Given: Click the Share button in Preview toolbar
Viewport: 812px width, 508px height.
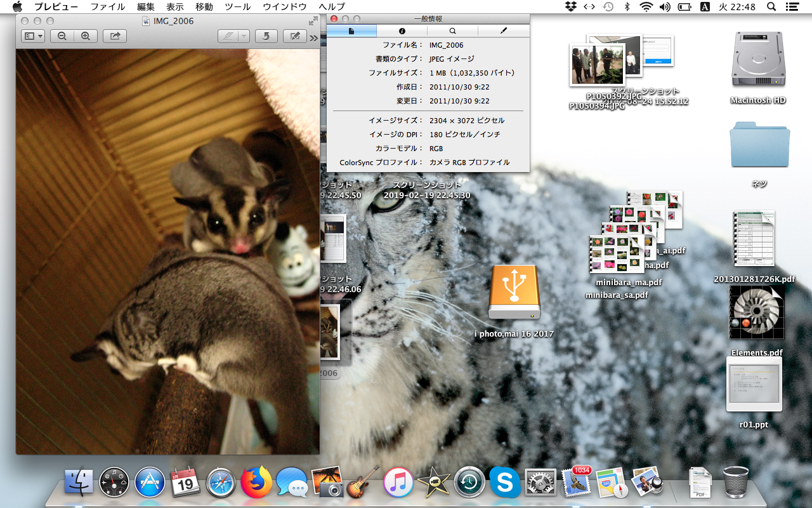Looking at the screenshot, I should pos(115,36).
